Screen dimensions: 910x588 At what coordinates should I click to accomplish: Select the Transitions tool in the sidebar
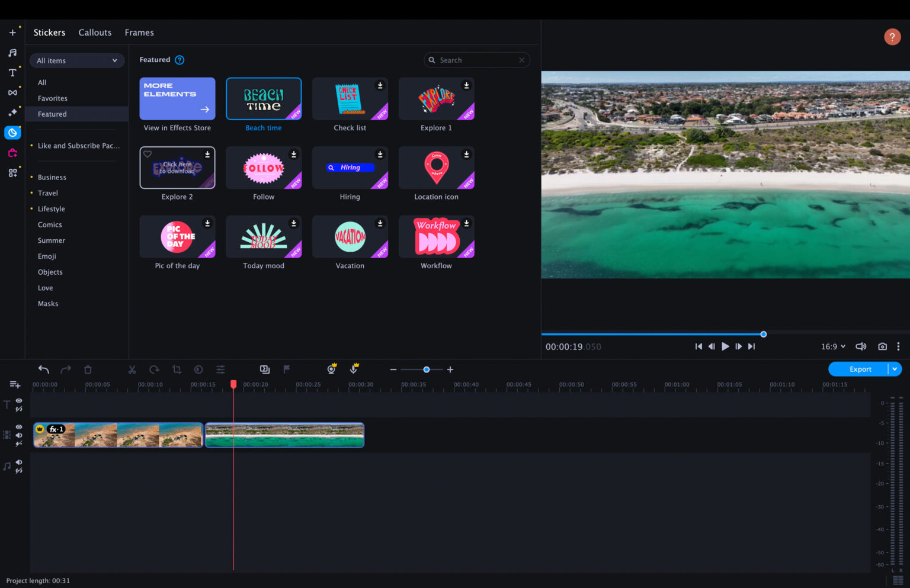pyautogui.click(x=12, y=92)
